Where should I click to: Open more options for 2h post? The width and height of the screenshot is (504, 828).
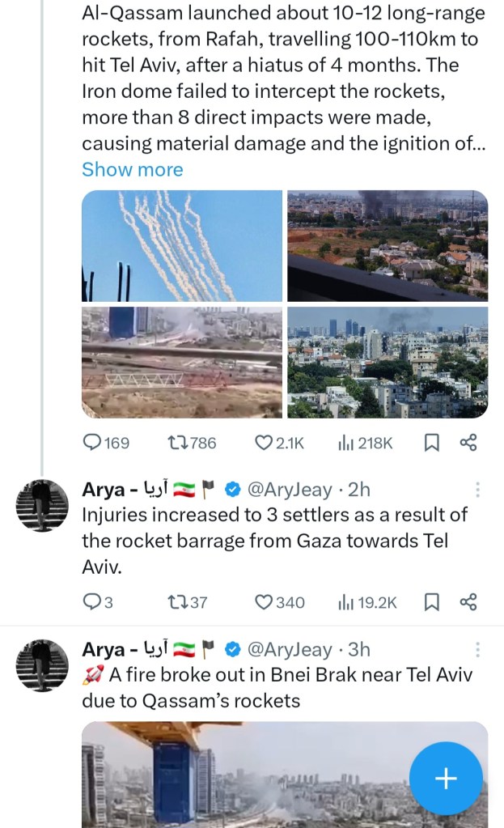tap(478, 490)
